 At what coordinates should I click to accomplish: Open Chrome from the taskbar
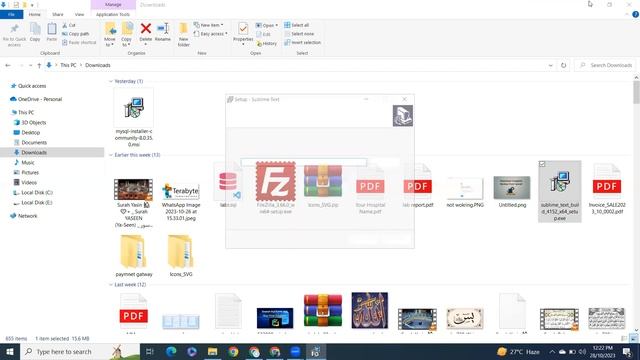[x=233, y=351]
